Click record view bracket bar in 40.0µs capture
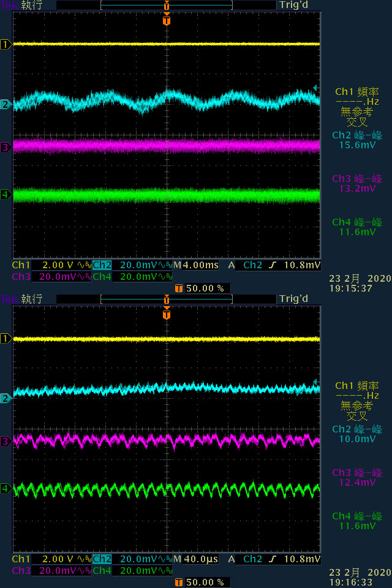 point(167,300)
